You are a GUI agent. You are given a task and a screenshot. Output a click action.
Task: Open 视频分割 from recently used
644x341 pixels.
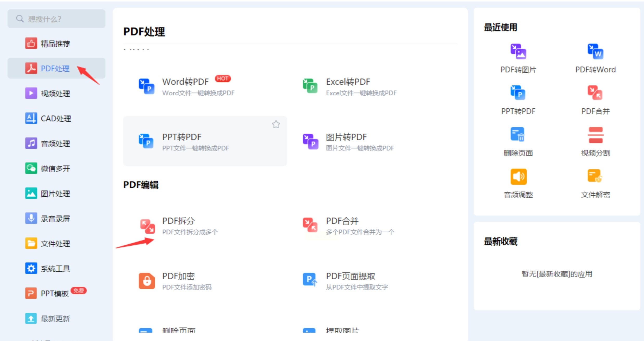coord(595,142)
